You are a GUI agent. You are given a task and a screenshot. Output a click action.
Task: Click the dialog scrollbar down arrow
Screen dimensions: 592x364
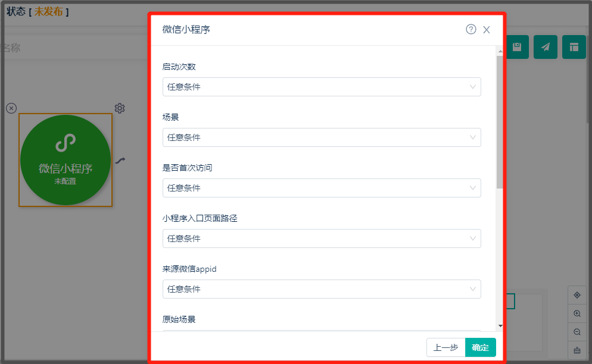click(500, 326)
